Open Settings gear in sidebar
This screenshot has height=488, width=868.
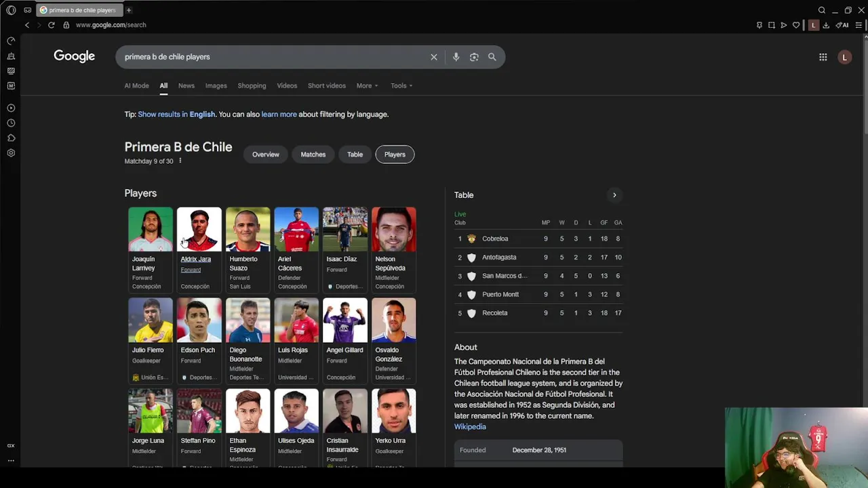(x=11, y=152)
